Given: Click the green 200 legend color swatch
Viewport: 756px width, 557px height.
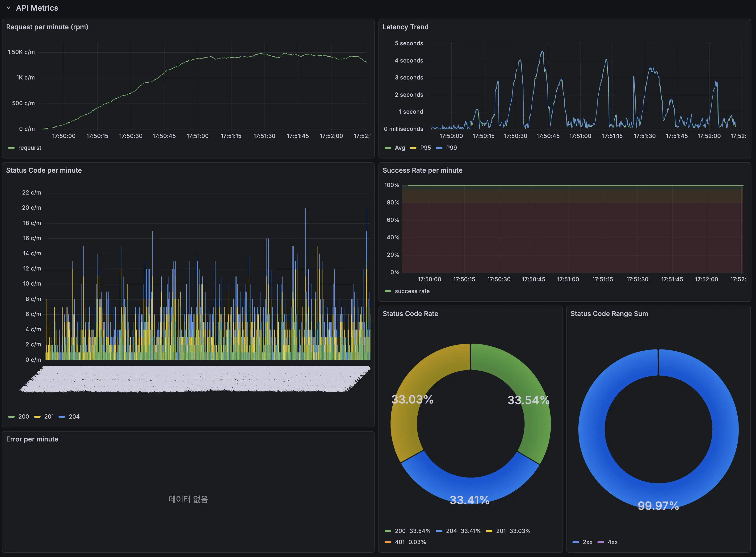Looking at the screenshot, I should (11, 417).
